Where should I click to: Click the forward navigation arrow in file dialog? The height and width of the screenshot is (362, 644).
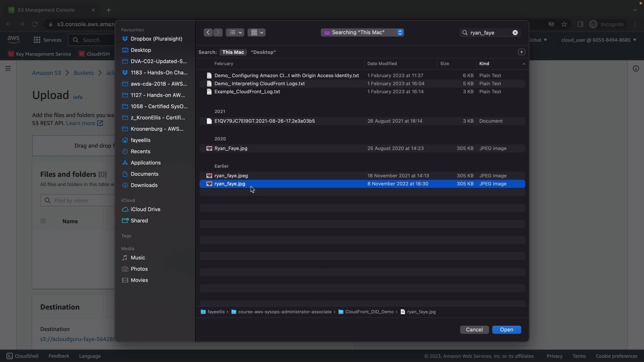click(218, 33)
